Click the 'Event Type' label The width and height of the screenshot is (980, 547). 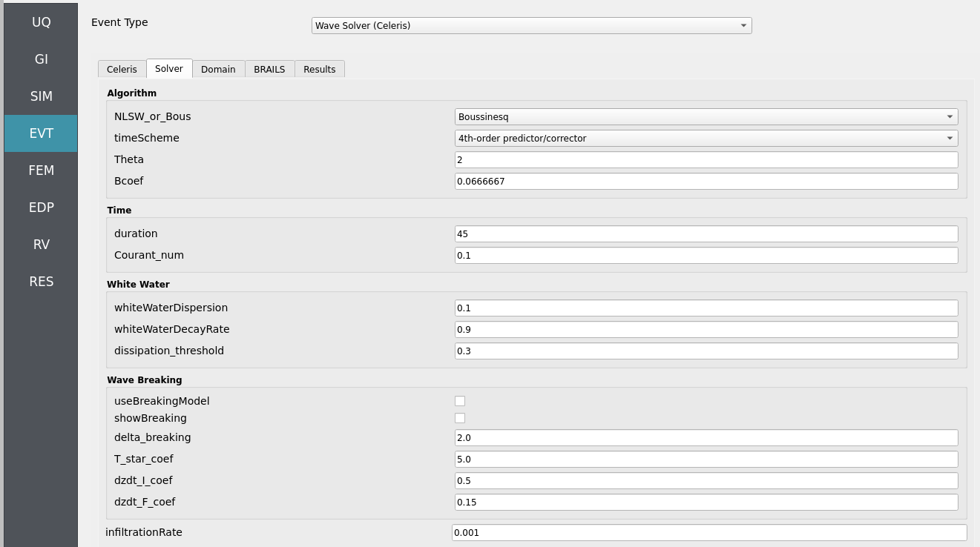(x=119, y=22)
